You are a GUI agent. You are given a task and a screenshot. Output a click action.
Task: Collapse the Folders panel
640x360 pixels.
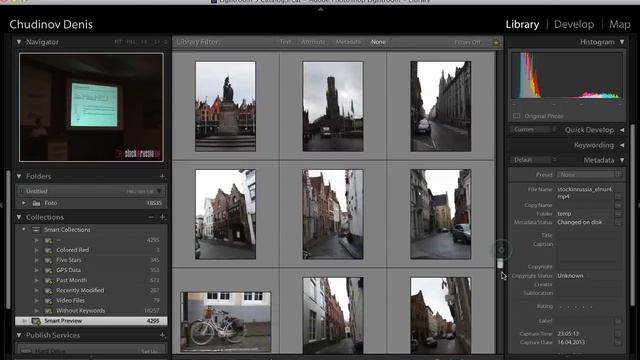point(19,176)
